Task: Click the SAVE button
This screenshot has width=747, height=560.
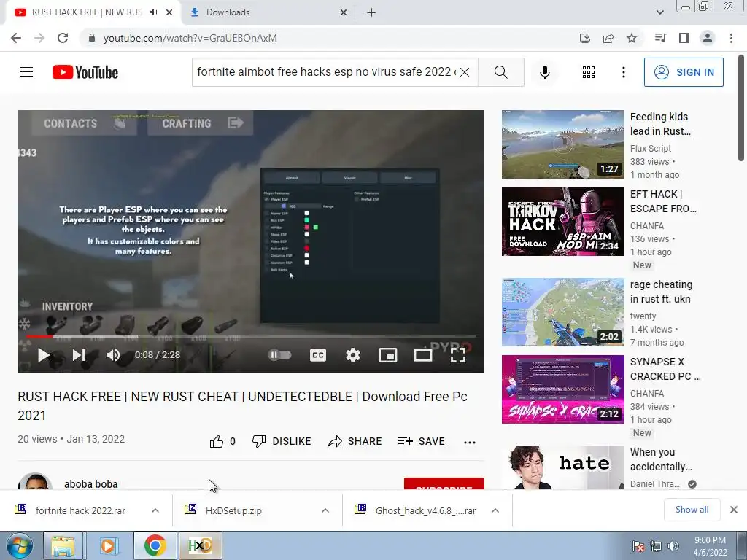Action: 421,441
